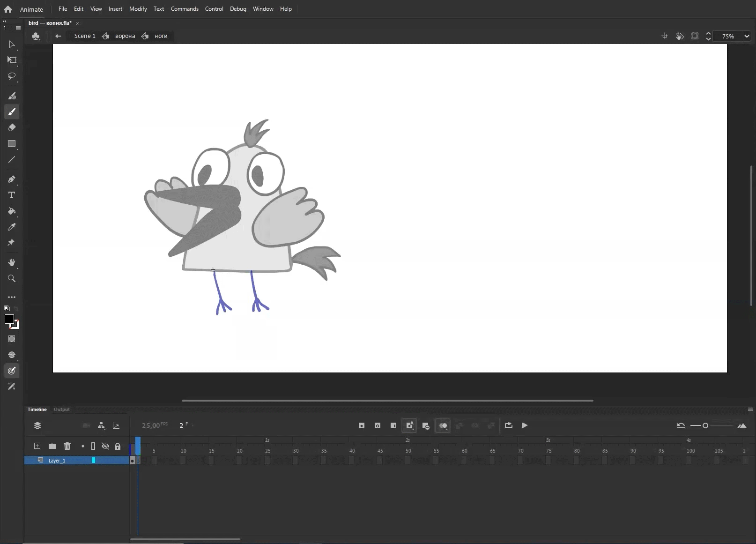
Task: Select the Zoom magnifier tool
Action: pyautogui.click(x=12, y=279)
